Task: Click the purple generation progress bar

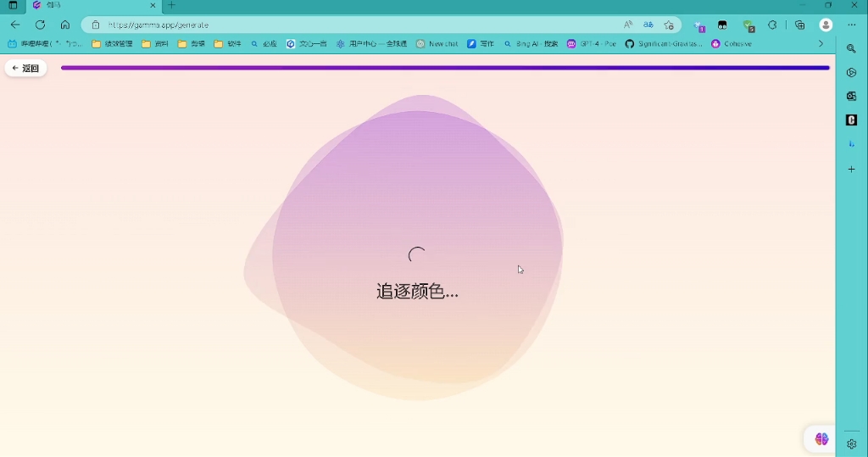Action: pyautogui.click(x=445, y=68)
